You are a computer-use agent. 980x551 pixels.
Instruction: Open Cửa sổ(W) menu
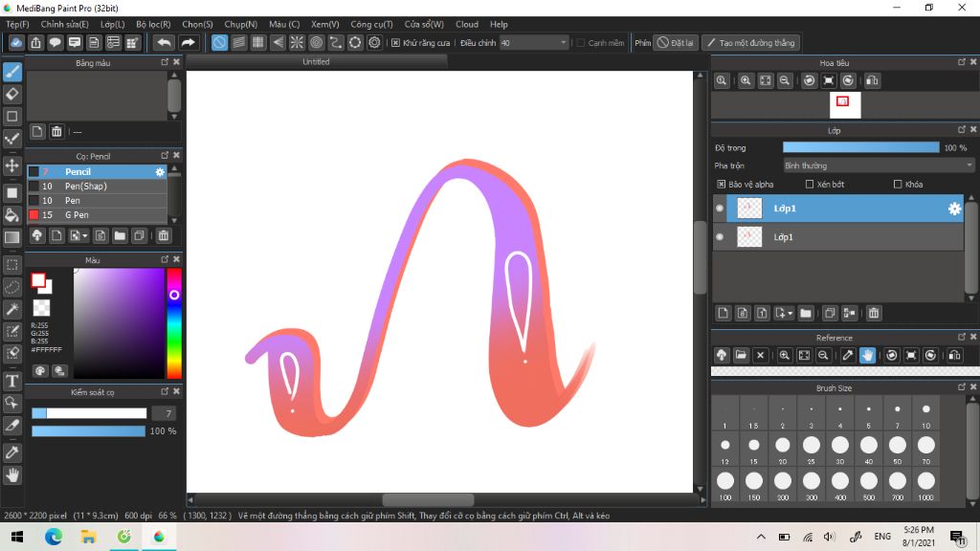pos(424,24)
